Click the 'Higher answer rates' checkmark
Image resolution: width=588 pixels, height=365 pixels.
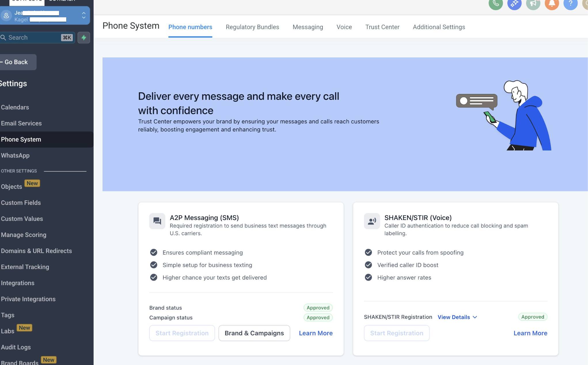[x=368, y=277]
